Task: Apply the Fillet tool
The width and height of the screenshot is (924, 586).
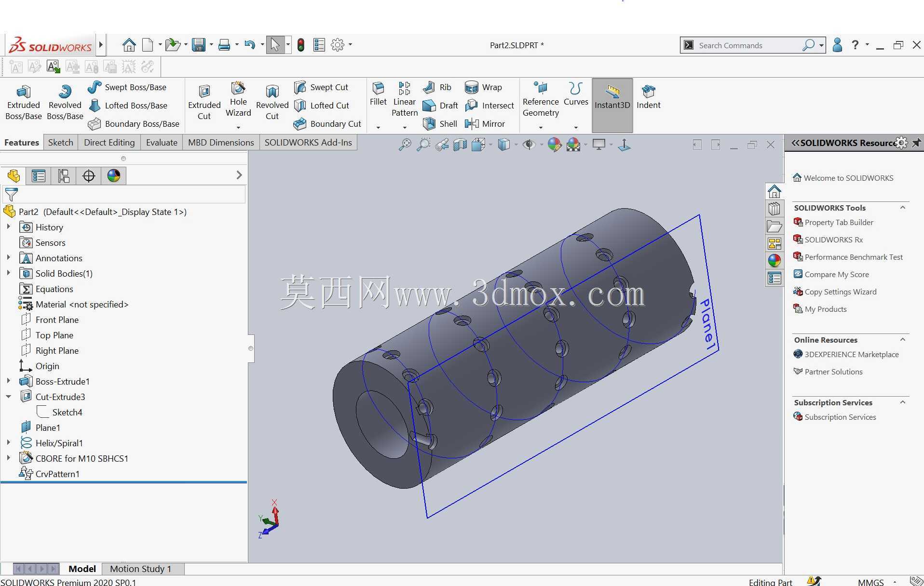Action: point(378,94)
